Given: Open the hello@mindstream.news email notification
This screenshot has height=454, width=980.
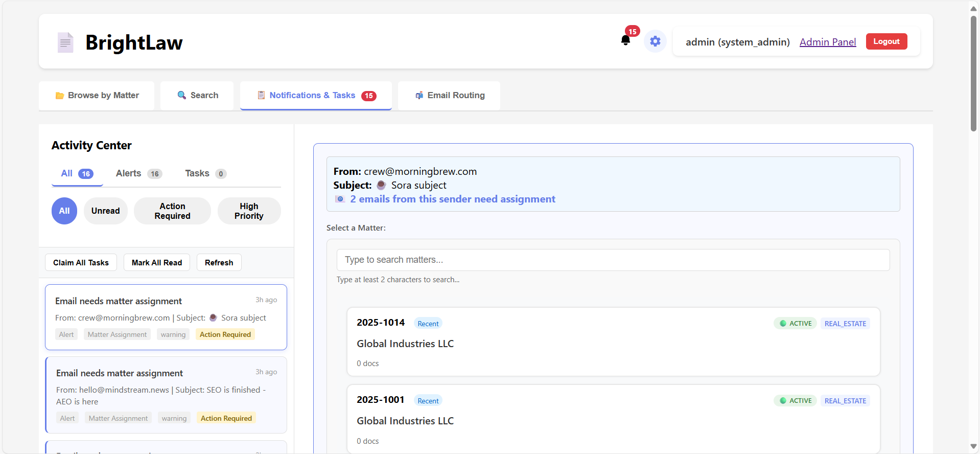Looking at the screenshot, I should tap(166, 395).
